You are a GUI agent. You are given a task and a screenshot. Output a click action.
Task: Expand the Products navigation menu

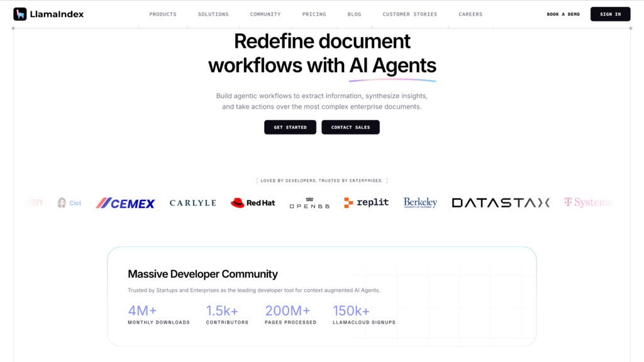click(x=163, y=14)
